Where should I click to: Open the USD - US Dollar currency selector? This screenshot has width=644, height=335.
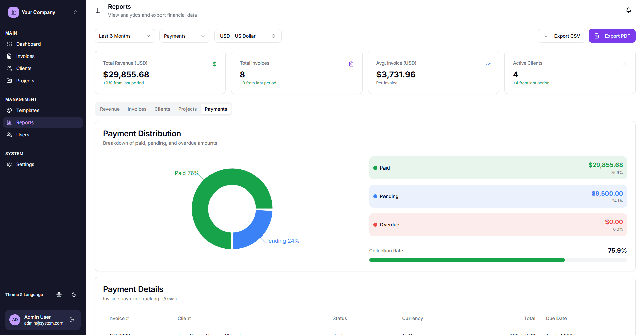[x=248, y=36]
